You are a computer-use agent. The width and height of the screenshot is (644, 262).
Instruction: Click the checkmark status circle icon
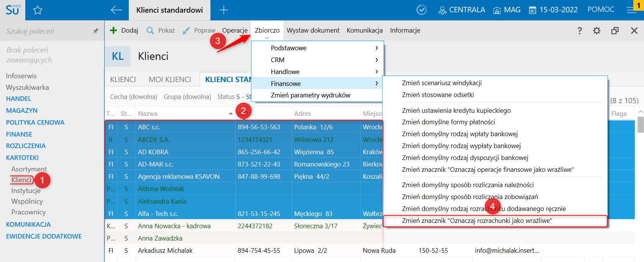click(421, 10)
